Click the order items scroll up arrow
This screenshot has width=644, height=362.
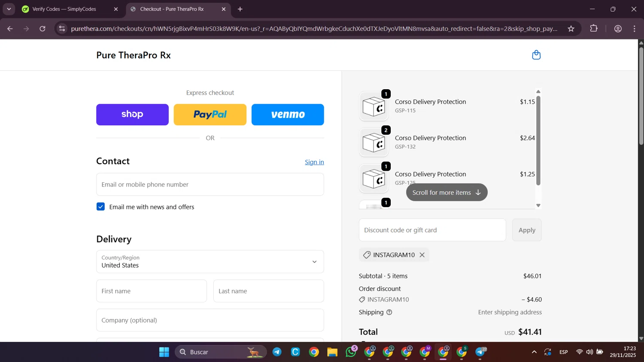click(538, 91)
